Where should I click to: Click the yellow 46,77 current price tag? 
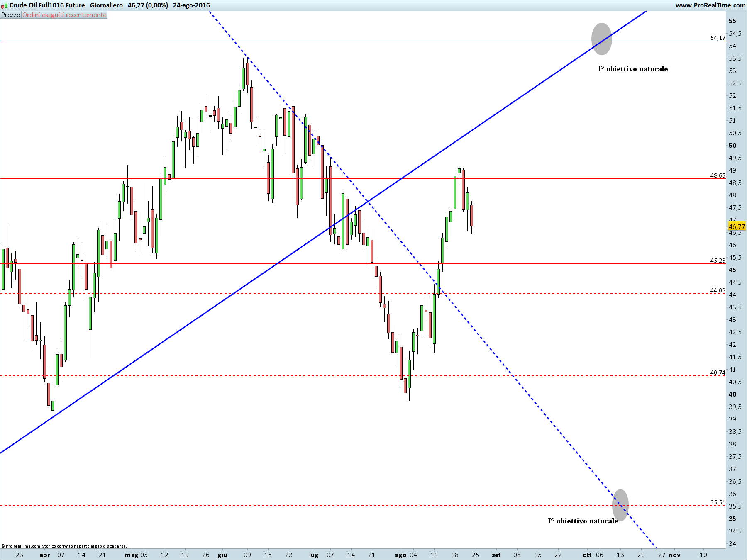point(737,226)
